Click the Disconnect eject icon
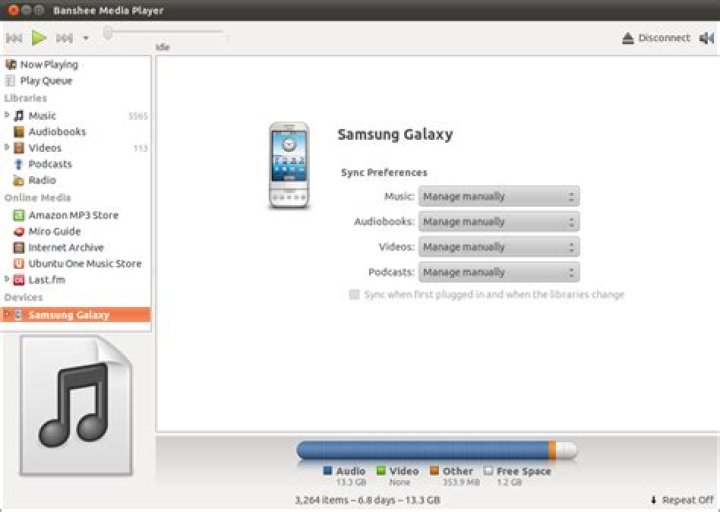 point(628,39)
